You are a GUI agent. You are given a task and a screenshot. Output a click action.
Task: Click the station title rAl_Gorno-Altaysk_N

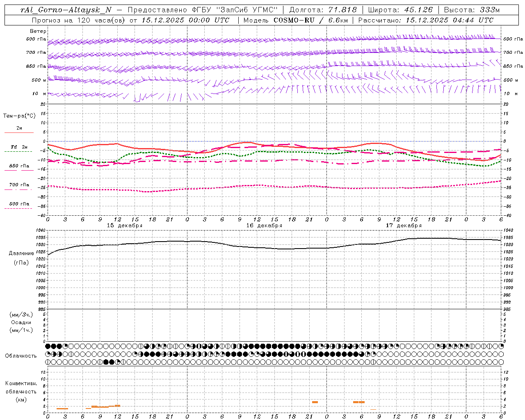[x=66, y=10]
